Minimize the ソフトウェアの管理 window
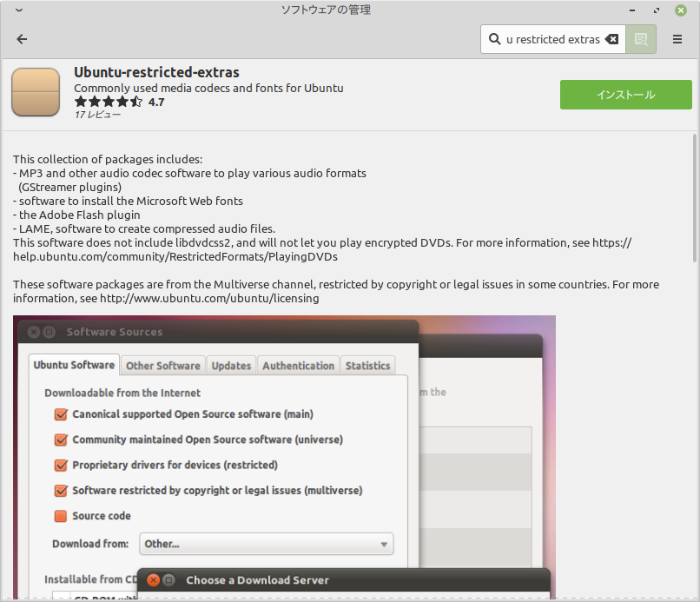 [x=632, y=10]
